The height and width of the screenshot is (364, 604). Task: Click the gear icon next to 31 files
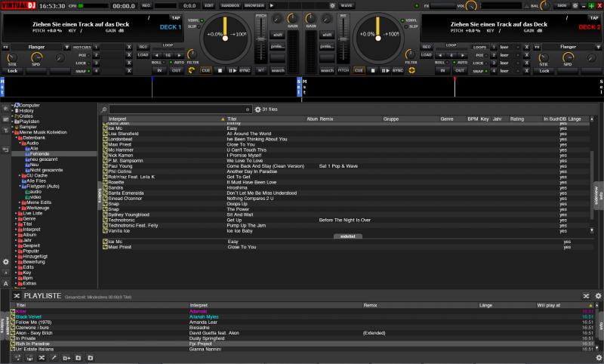tap(257, 110)
